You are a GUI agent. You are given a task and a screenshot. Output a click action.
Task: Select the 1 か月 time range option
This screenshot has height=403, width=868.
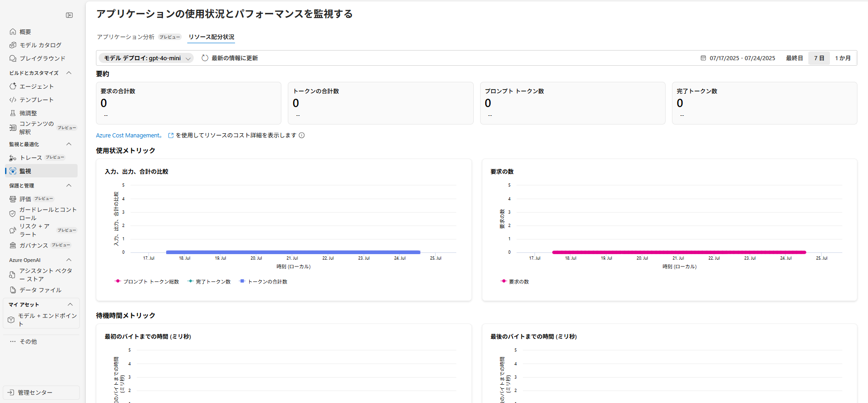(x=842, y=58)
